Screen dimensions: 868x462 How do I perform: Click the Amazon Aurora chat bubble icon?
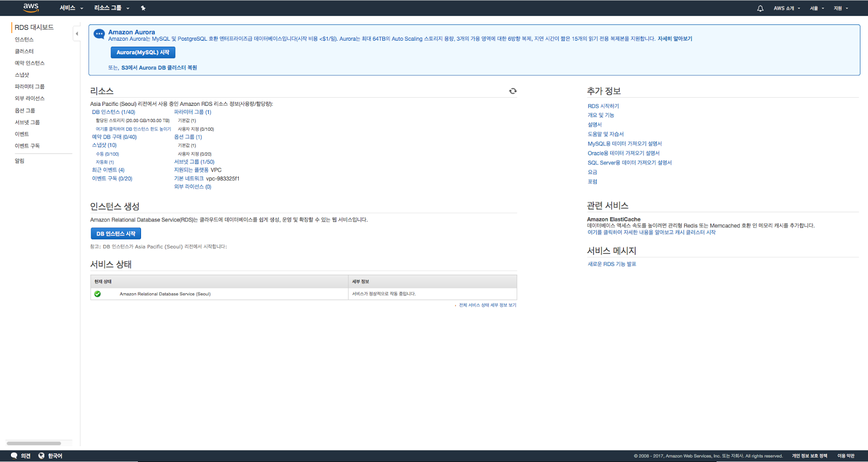pyautogui.click(x=99, y=34)
